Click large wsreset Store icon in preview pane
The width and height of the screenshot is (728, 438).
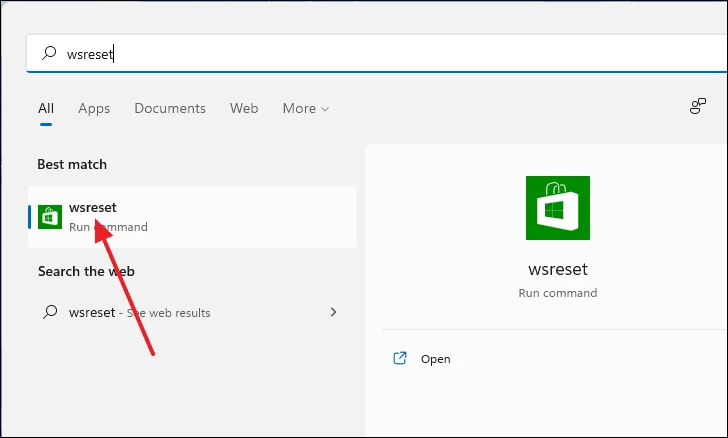[558, 208]
